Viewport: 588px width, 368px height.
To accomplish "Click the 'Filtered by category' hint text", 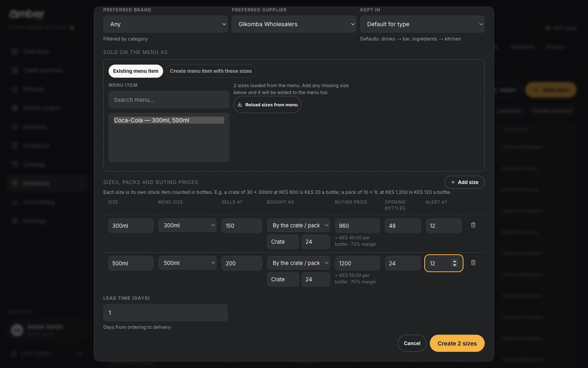I will (125, 39).
